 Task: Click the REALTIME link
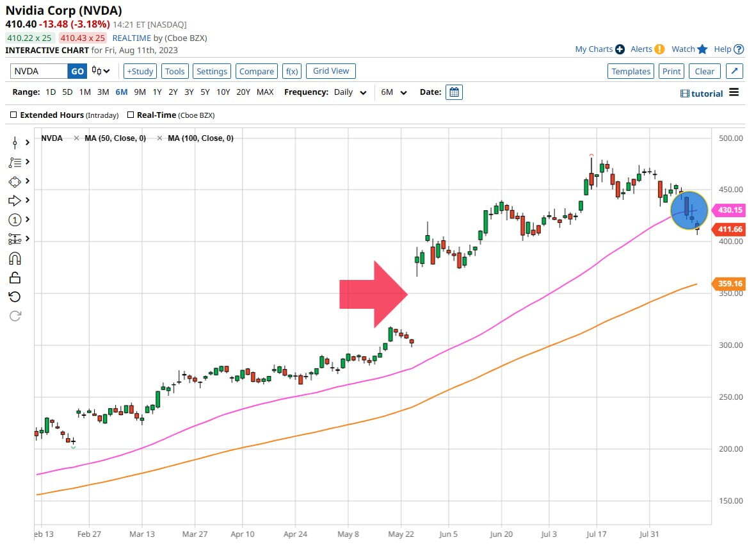pyautogui.click(x=132, y=38)
